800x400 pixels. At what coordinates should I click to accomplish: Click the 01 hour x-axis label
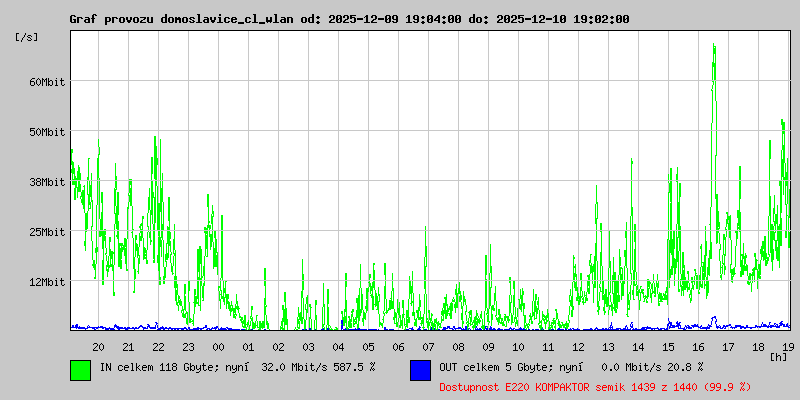[248, 347]
